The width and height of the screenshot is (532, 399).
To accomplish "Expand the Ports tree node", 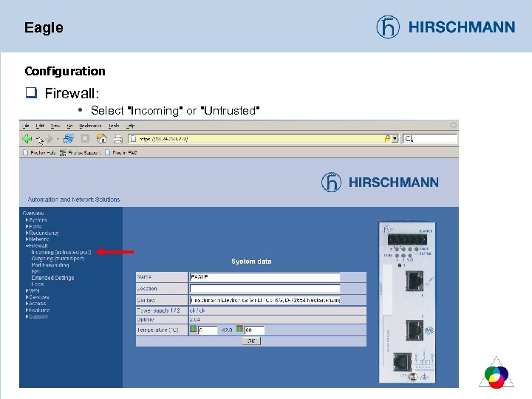I will click(x=33, y=226).
